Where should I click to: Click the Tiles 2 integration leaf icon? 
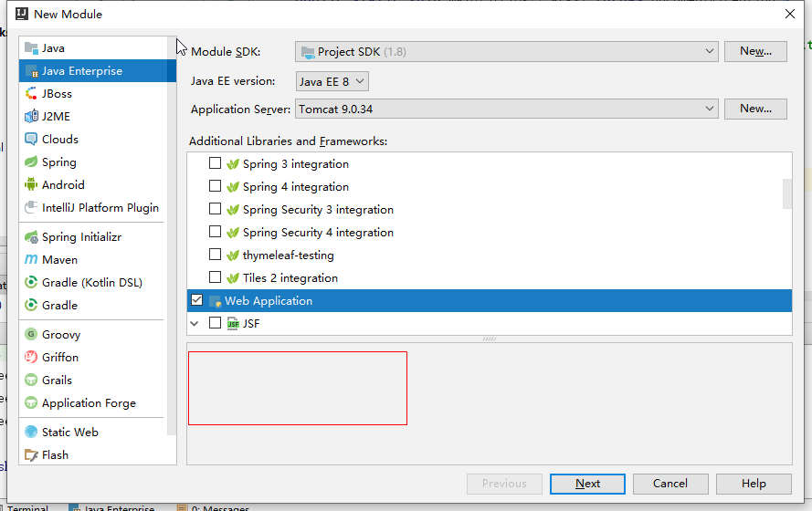[233, 277]
